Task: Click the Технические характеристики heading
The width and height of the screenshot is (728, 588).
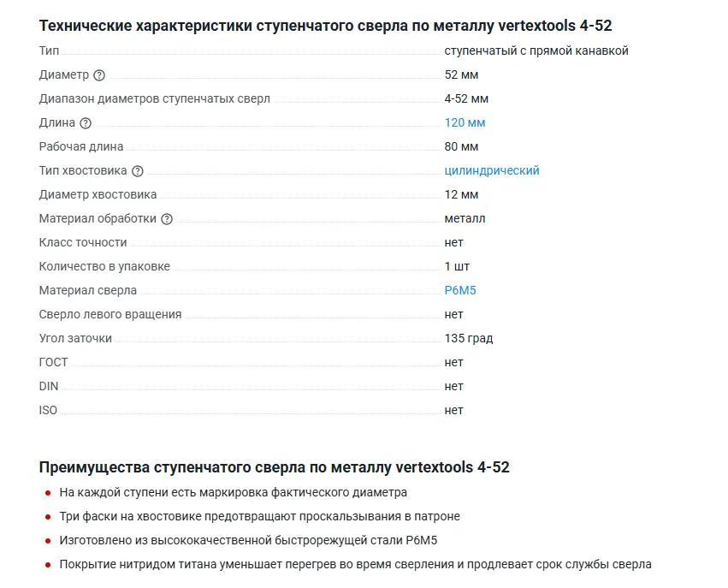Action: pyautogui.click(x=325, y=26)
